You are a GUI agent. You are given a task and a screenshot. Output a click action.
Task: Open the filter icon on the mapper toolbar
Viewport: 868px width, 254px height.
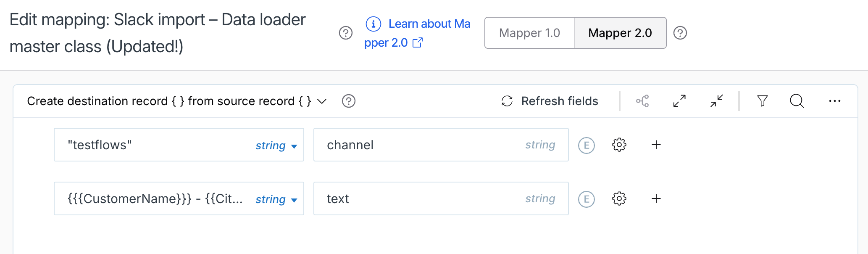763,101
